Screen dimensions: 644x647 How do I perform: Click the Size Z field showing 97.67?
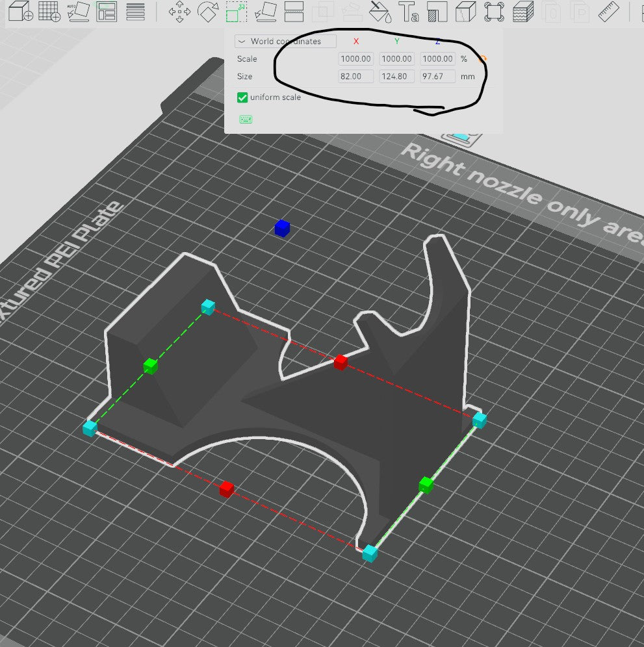click(437, 77)
